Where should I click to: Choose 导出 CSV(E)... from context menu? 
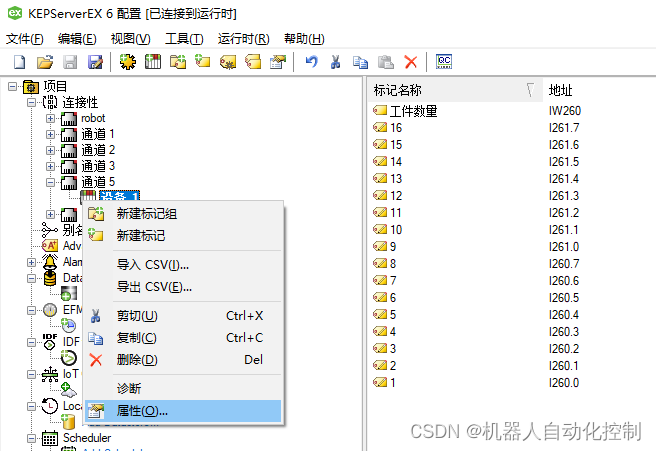(183, 287)
